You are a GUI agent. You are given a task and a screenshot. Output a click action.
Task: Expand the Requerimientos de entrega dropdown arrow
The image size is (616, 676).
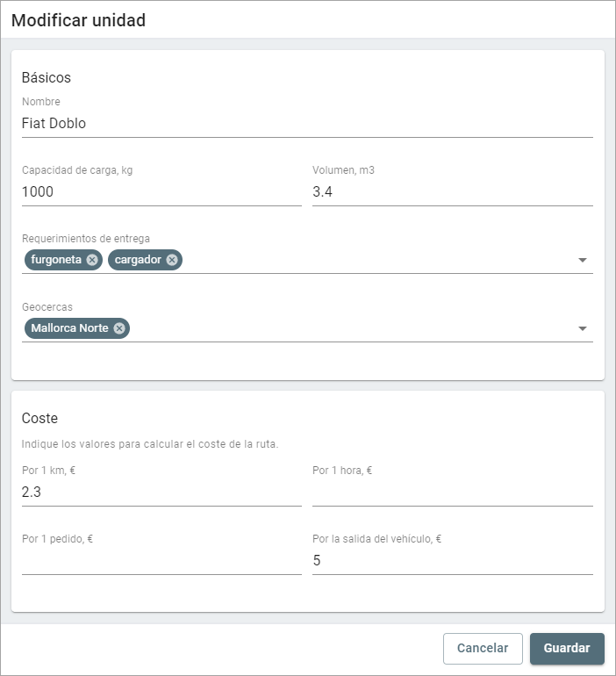(x=583, y=261)
